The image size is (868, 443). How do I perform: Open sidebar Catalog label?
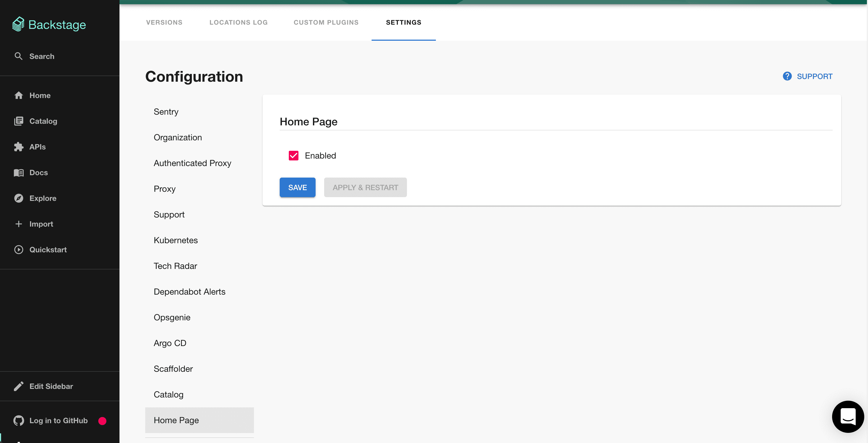(43, 121)
